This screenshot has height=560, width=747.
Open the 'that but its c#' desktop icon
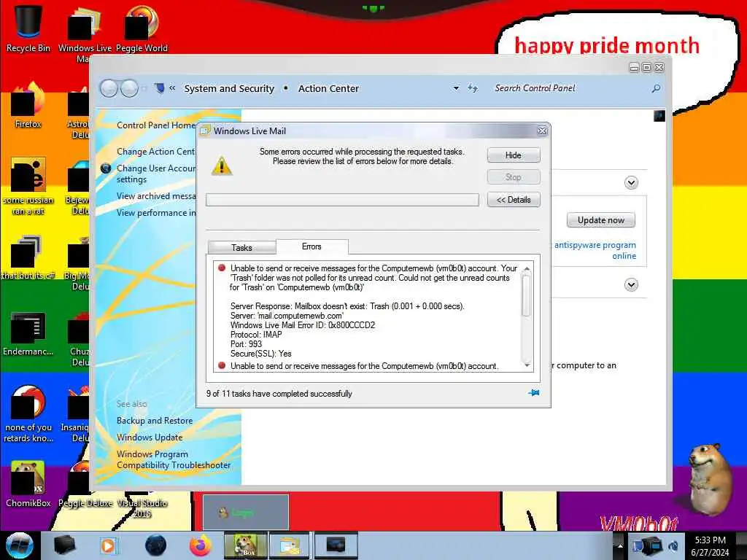(x=28, y=257)
